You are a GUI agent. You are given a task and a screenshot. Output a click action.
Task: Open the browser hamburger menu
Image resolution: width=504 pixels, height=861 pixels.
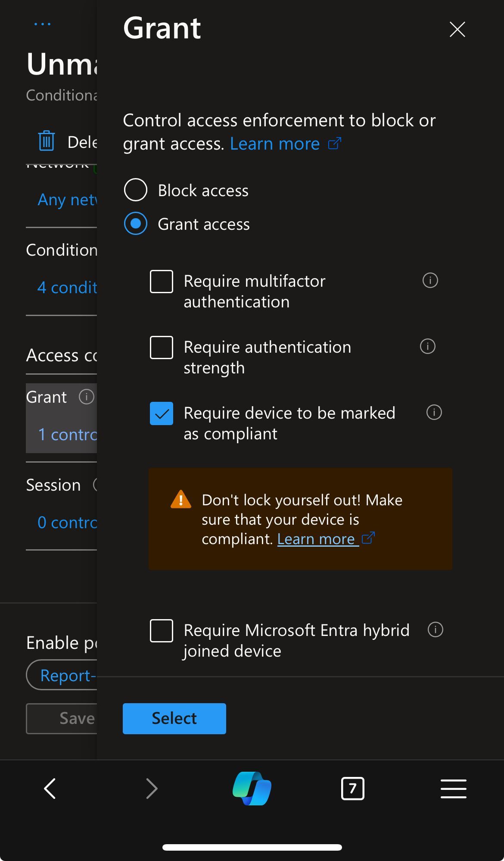(x=453, y=789)
